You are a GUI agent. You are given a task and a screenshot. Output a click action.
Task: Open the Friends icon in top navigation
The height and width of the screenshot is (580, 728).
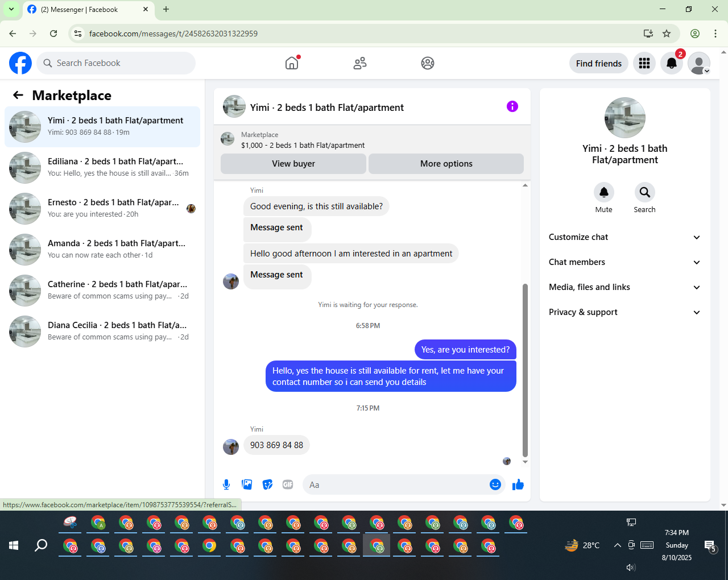coord(360,63)
